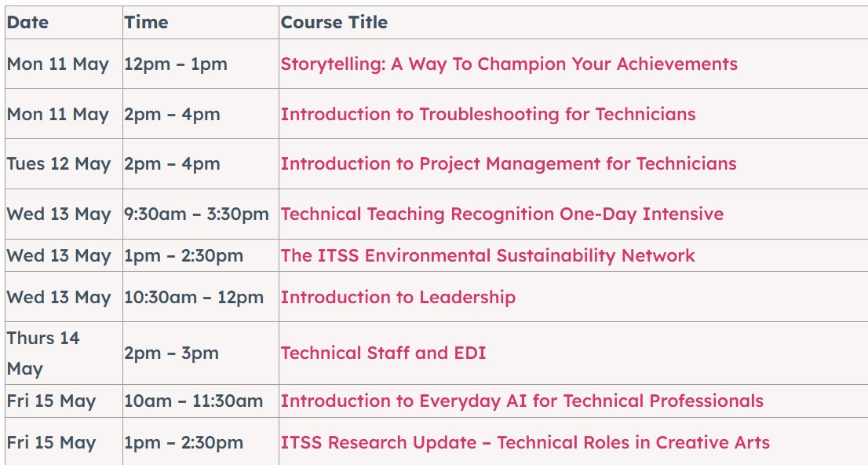Click the Course Title column header
The height and width of the screenshot is (465, 868).
[334, 23]
